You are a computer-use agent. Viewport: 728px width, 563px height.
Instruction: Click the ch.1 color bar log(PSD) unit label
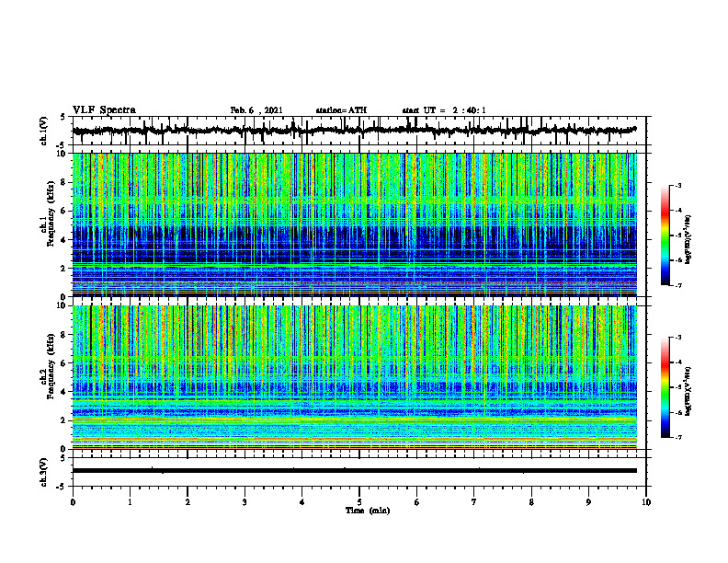click(688, 239)
